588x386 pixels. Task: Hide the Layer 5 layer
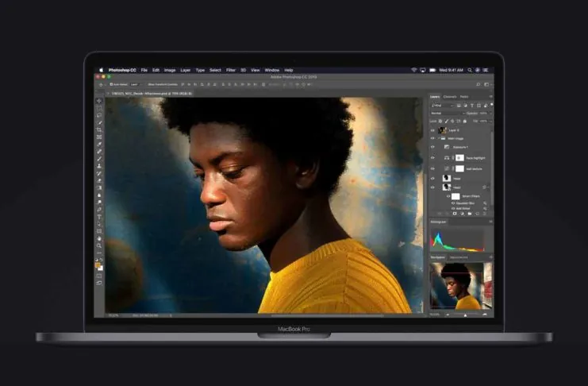click(x=432, y=130)
